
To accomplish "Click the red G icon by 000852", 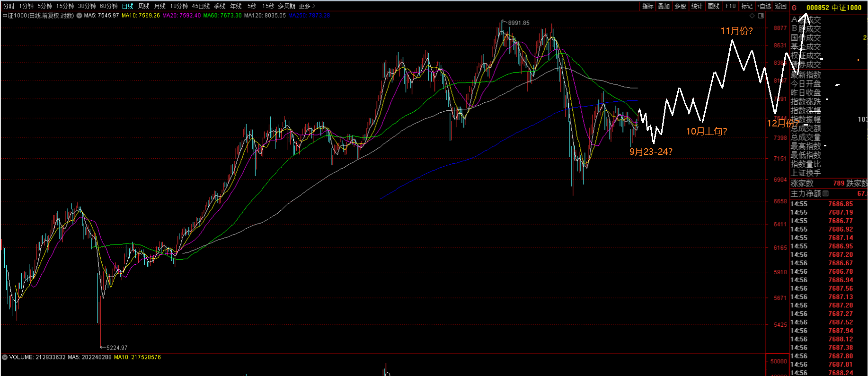I will click(794, 8).
